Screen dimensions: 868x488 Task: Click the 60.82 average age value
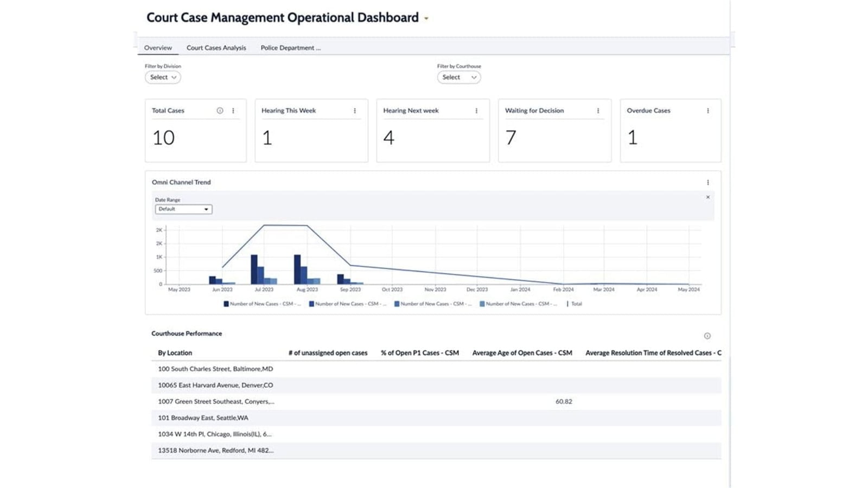pyautogui.click(x=564, y=402)
